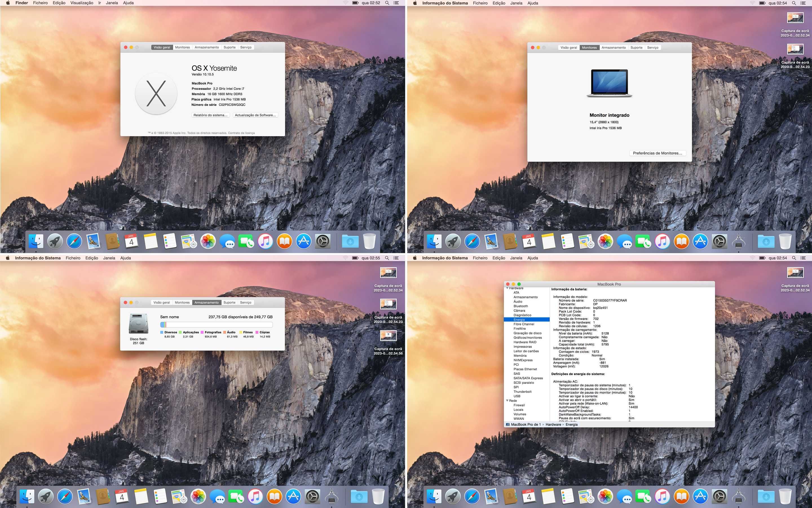
Task: Select Gráficos/monitores in the hardware sidebar
Action: click(528, 338)
